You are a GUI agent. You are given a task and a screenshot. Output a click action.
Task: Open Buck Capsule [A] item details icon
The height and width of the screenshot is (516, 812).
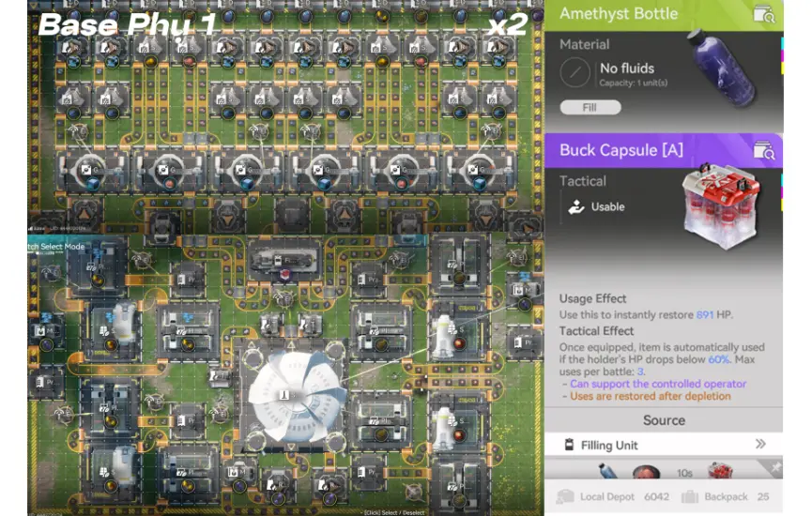[764, 150]
